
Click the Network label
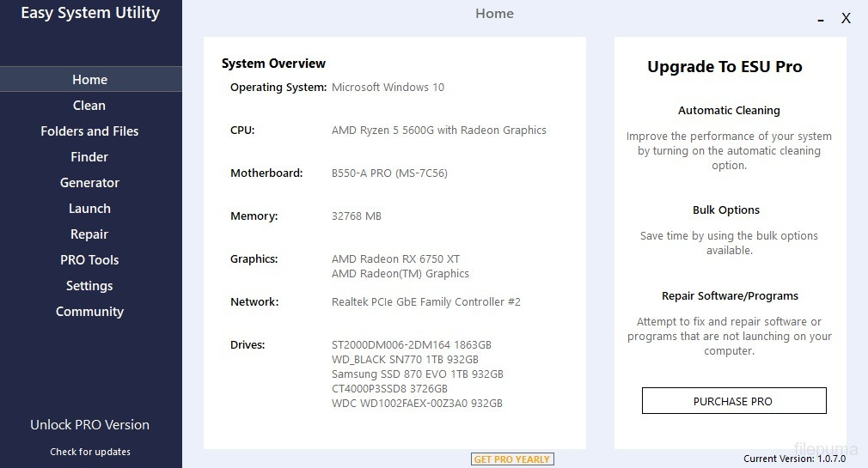tap(254, 302)
